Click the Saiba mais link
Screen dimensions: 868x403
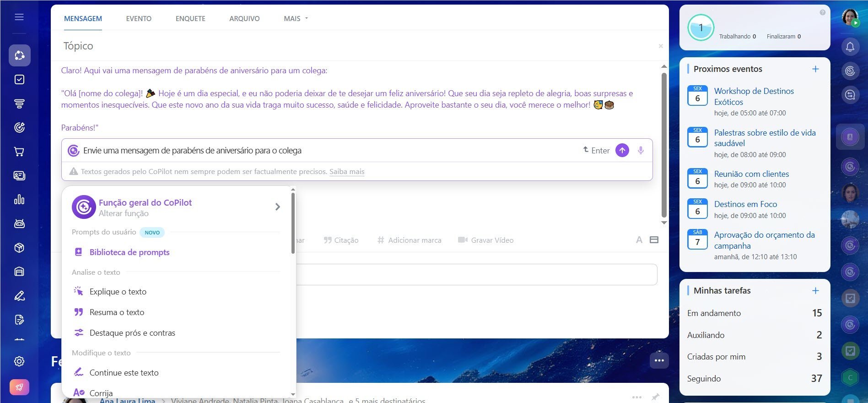347,172
